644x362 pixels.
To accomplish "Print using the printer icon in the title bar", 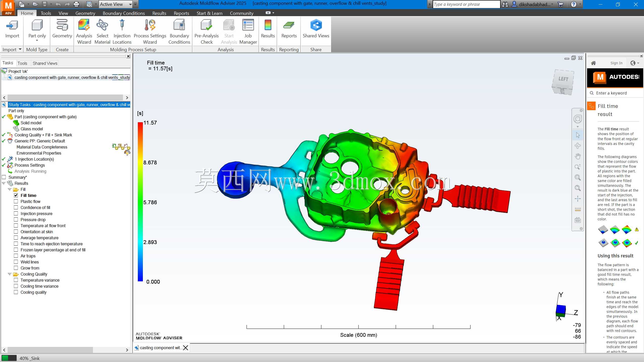I will tap(76, 4).
